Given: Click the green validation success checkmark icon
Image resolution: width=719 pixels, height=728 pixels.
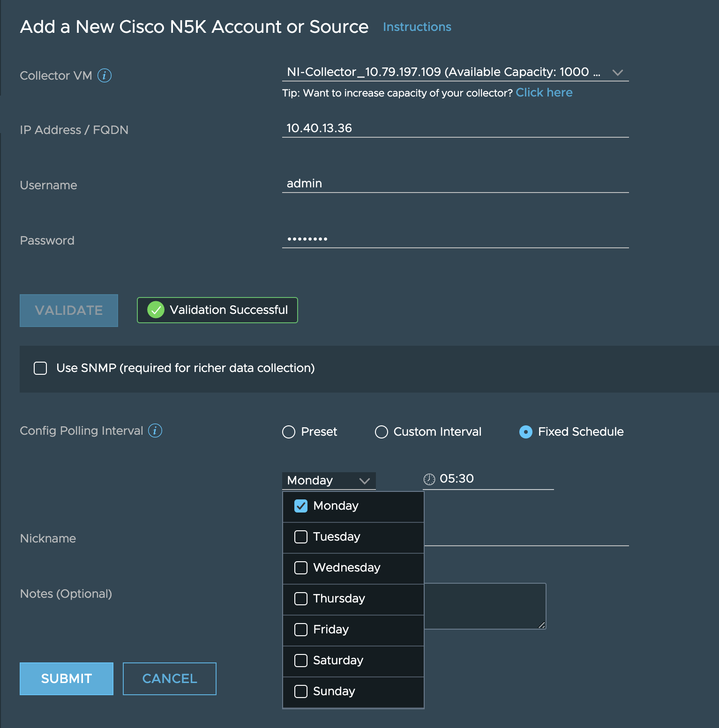Looking at the screenshot, I should (156, 310).
